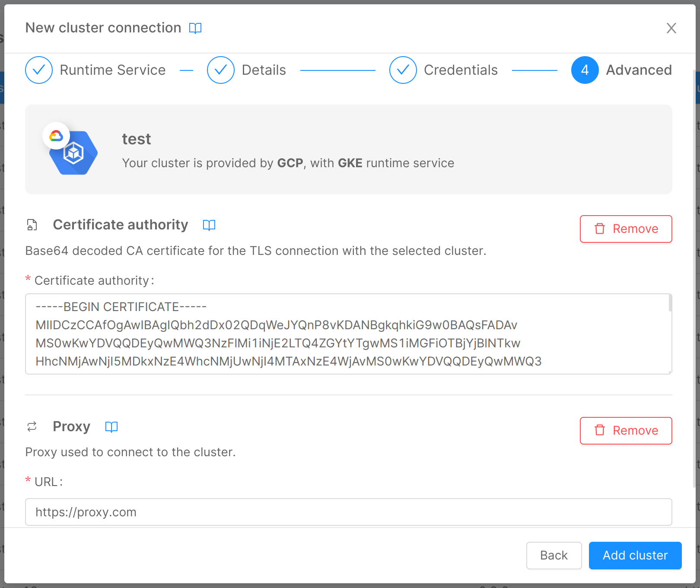Select the Details wizard step
This screenshot has width=700, height=588.
coord(264,70)
